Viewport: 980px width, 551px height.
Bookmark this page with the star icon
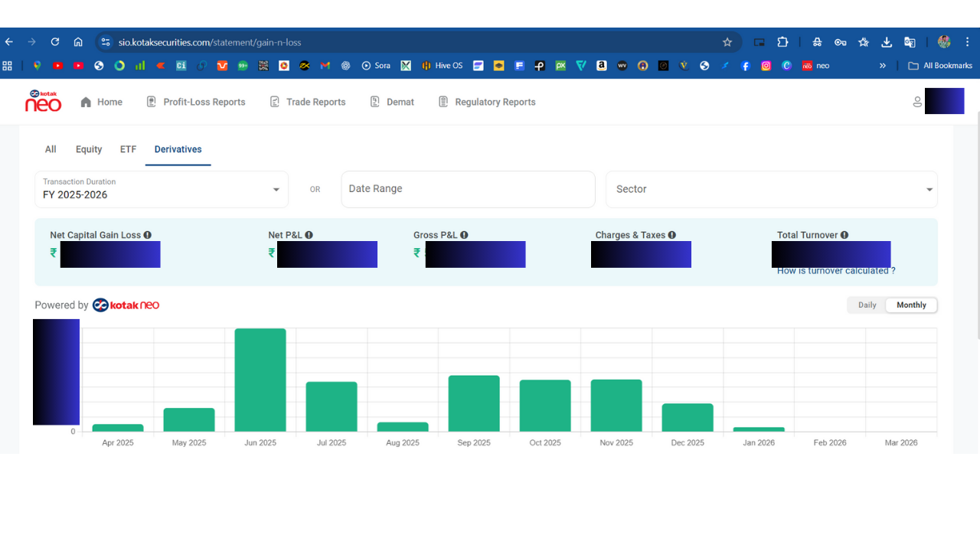click(727, 42)
